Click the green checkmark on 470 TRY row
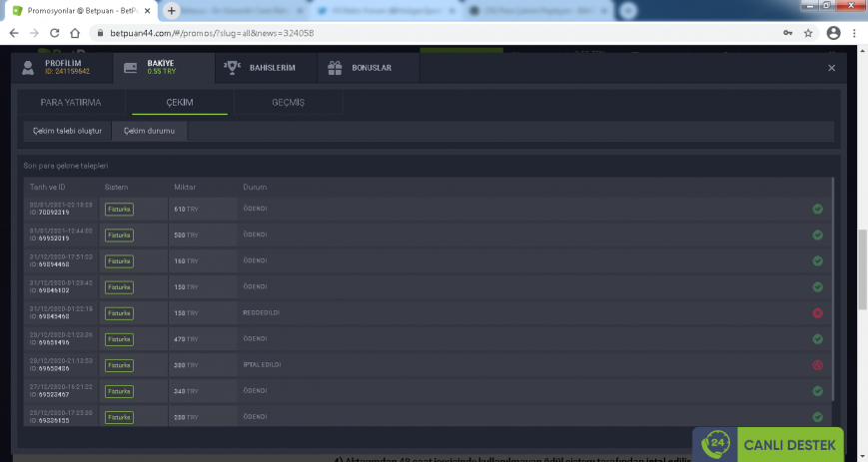This screenshot has width=868, height=462. point(818,339)
